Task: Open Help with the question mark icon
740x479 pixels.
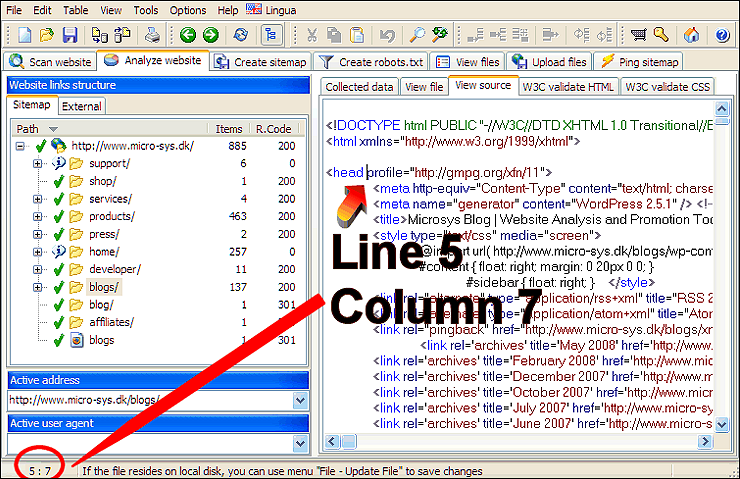Action: [x=722, y=35]
